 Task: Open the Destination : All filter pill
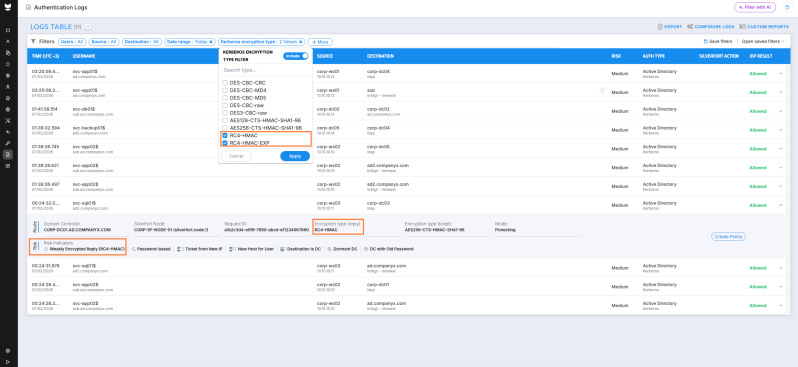click(x=142, y=42)
